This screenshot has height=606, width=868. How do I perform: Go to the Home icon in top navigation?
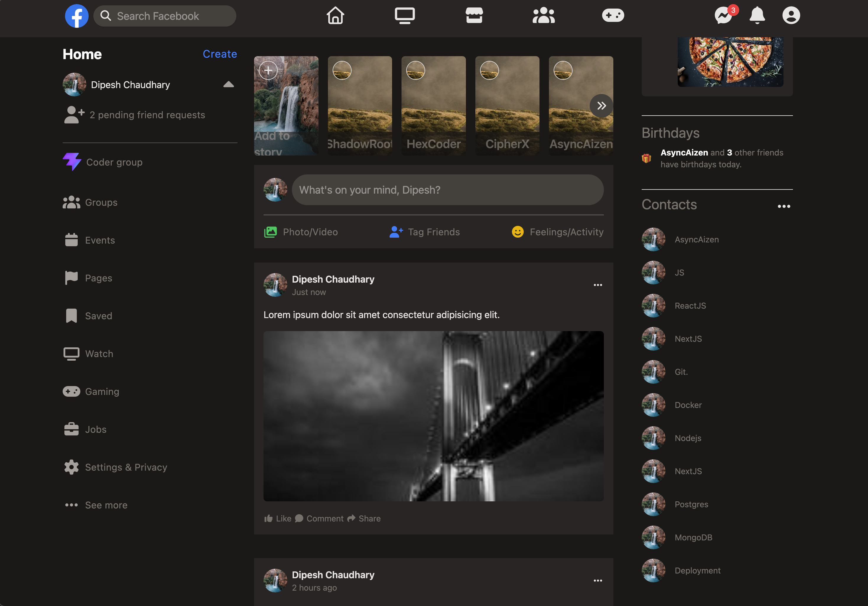335,15
